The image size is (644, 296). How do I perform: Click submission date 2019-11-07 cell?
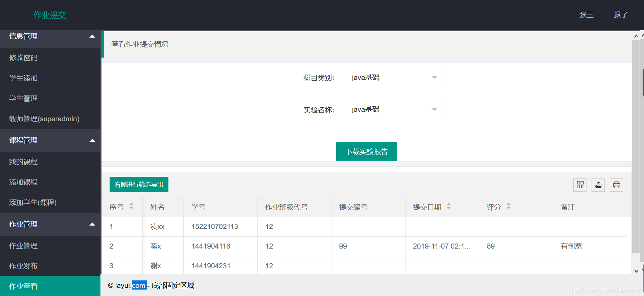[442, 246]
